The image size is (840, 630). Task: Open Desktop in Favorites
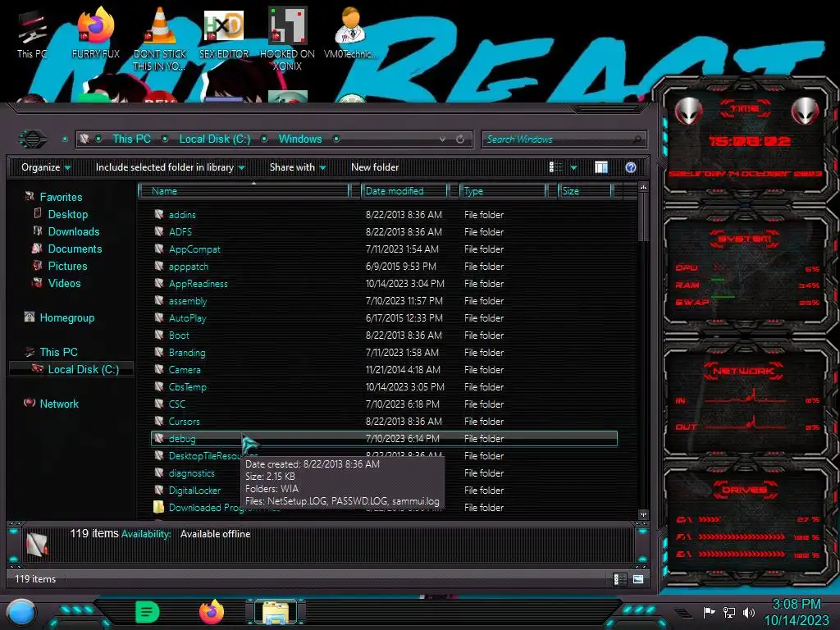click(x=61, y=214)
